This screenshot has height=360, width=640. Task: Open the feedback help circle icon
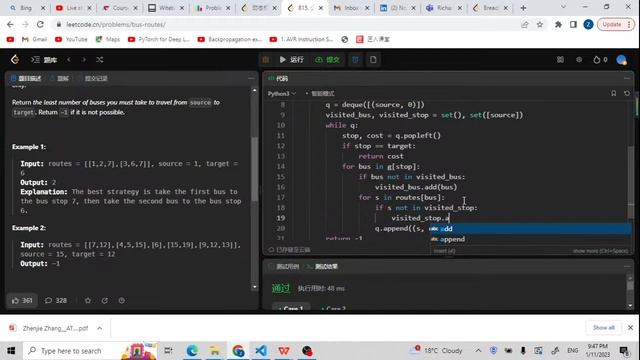point(122,300)
